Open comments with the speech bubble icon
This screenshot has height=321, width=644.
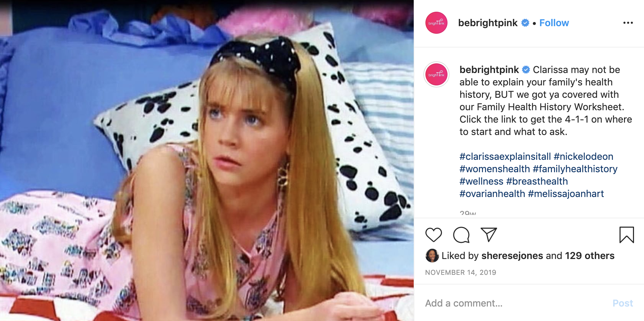point(461,235)
